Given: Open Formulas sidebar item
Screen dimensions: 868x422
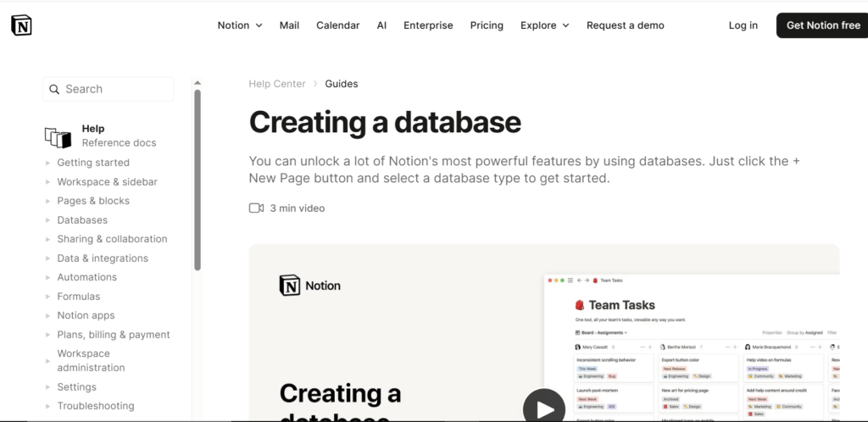Looking at the screenshot, I should coord(79,297).
